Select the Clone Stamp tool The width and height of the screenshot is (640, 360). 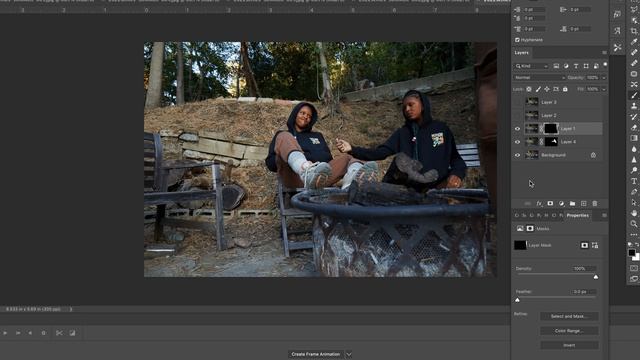click(634, 106)
